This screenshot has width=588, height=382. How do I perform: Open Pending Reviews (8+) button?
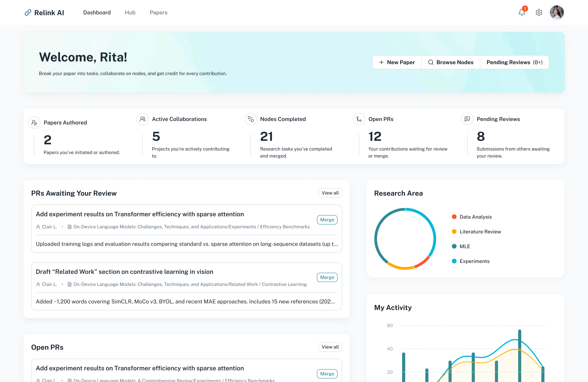pos(514,62)
